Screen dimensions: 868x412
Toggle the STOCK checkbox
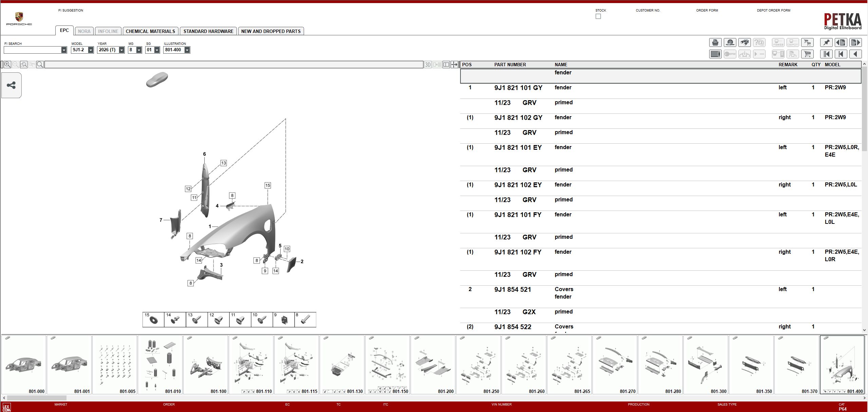[598, 16]
